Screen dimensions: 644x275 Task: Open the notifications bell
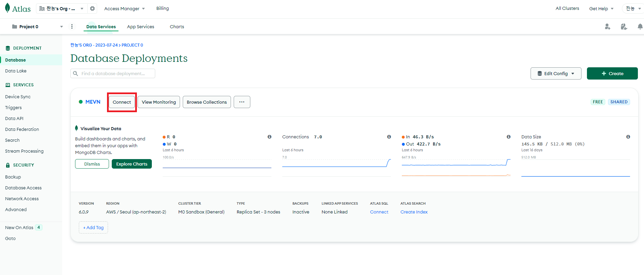tap(640, 27)
